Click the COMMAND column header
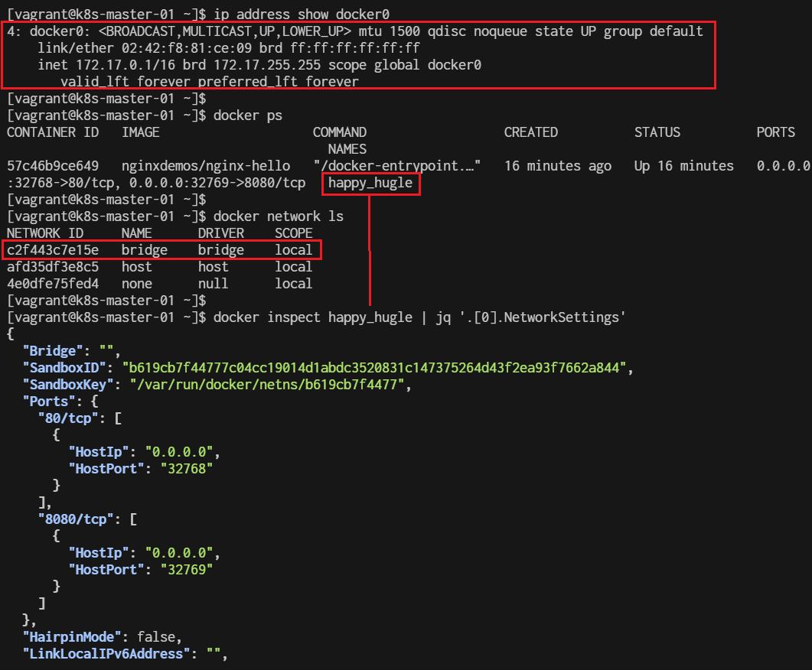This screenshot has height=670, width=812. (340, 132)
